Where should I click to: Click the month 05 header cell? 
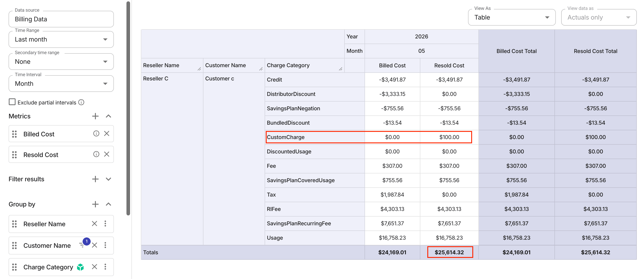coord(421,51)
